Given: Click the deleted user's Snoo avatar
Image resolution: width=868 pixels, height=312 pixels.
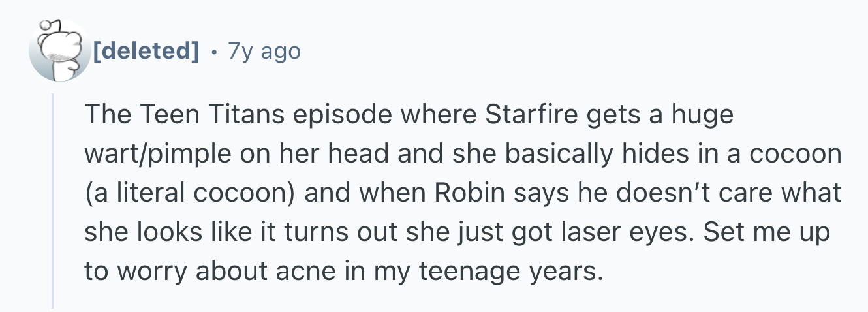Looking at the screenshot, I should [59, 50].
